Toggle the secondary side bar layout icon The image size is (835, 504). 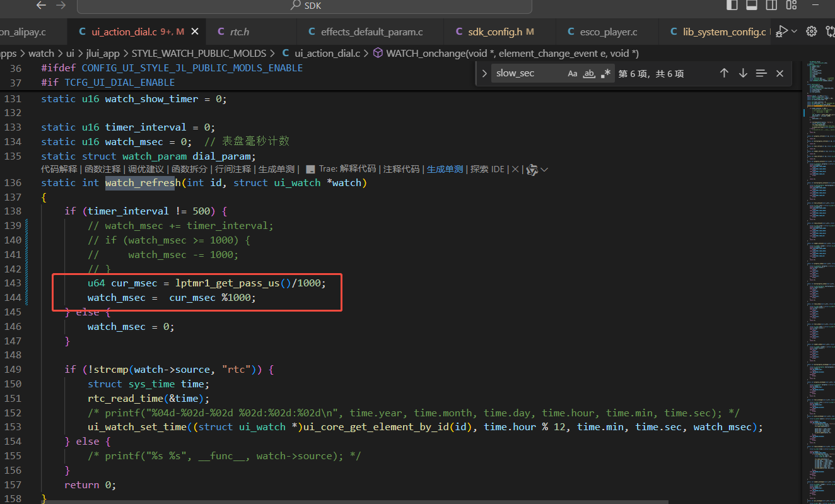point(771,5)
